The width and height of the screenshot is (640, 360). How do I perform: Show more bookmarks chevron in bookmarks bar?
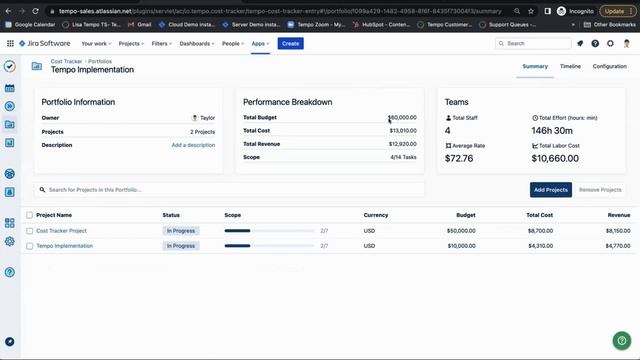click(x=573, y=25)
